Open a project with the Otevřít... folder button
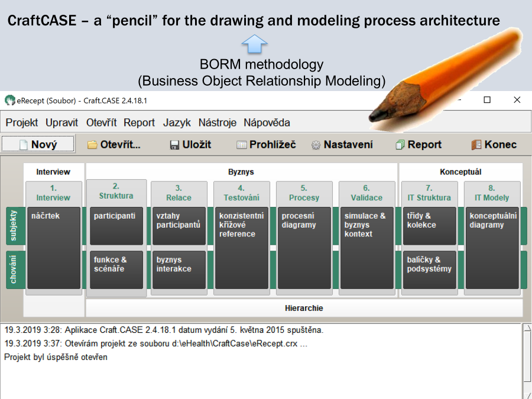This screenshot has height=399, width=532. (113, 144)
